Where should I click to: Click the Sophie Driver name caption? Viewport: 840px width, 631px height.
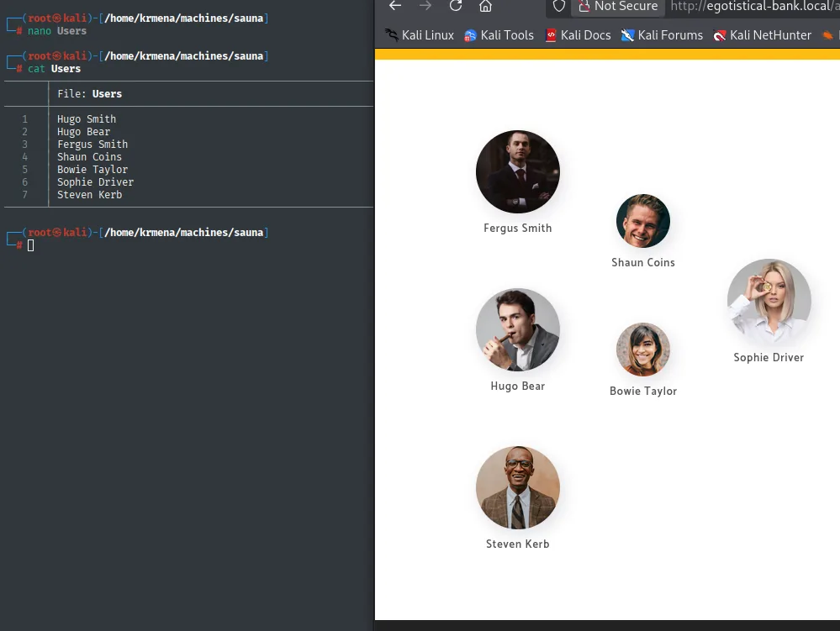[x=769, y=358]
